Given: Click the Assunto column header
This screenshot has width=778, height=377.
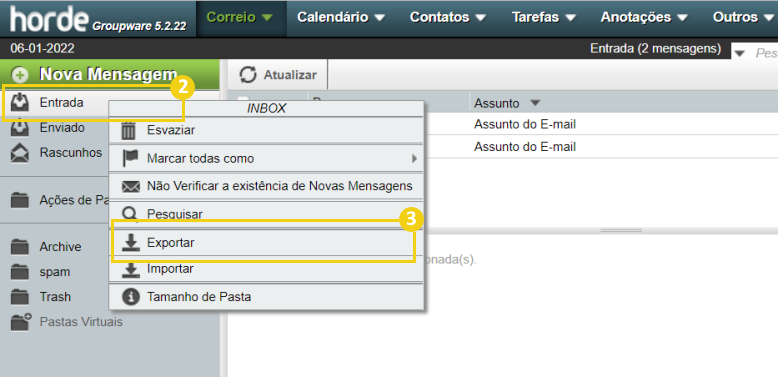Looking at the screenshot, I should click(497, 103).
